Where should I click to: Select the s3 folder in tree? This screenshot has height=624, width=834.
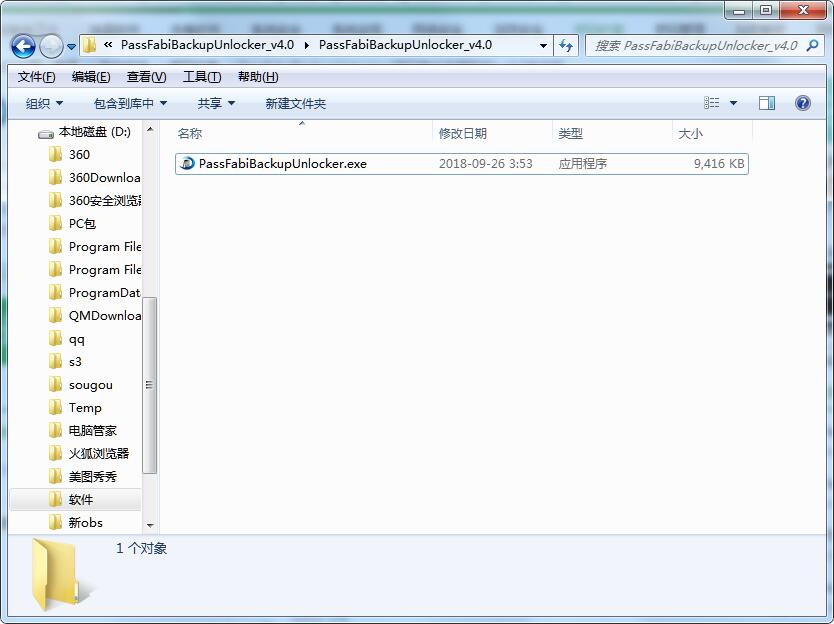pos(75,362)
